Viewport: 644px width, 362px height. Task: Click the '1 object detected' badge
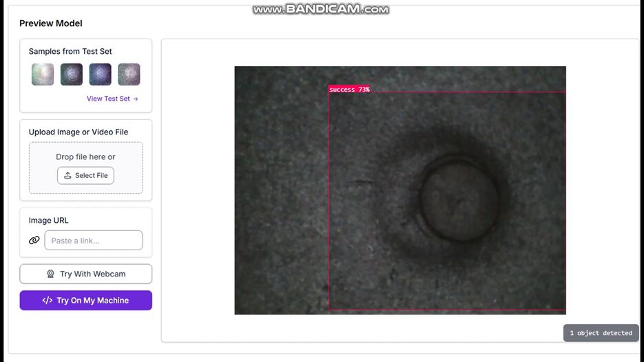(x=601, y=333)
